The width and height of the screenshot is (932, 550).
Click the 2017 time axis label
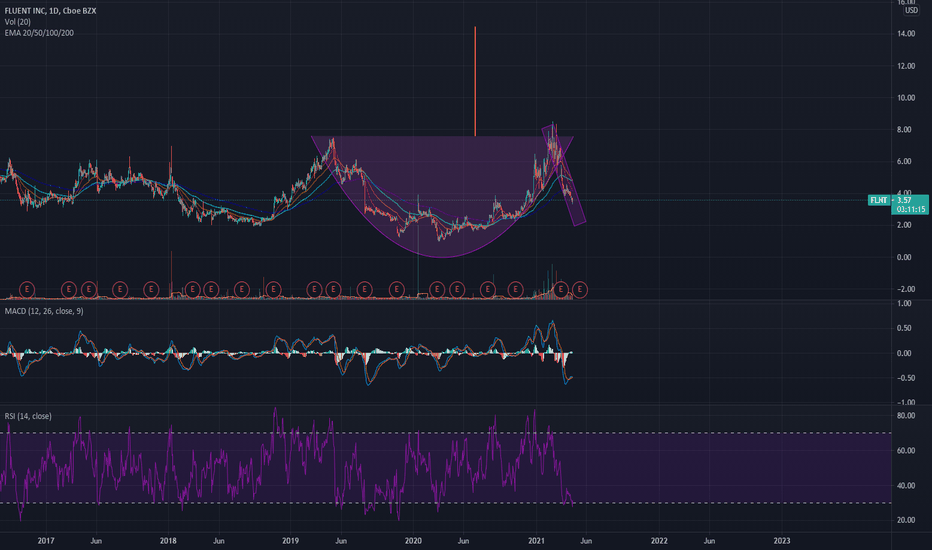pyautogui.click(x=46, y=540)
